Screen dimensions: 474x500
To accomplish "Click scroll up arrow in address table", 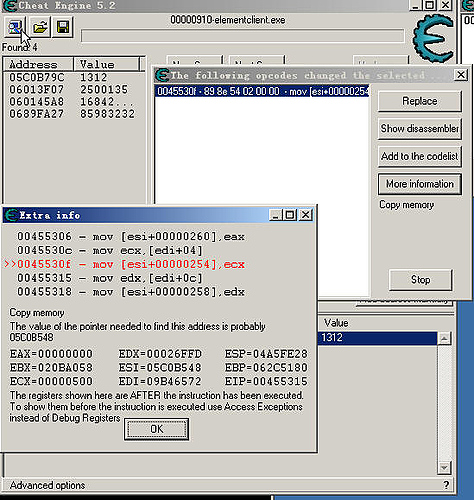I will tap(444, 338).
